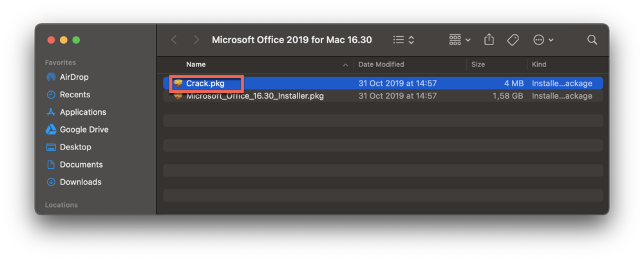Open the Downloads folder in sidebar
Screen dimensions: 644x261
point(80,182)
